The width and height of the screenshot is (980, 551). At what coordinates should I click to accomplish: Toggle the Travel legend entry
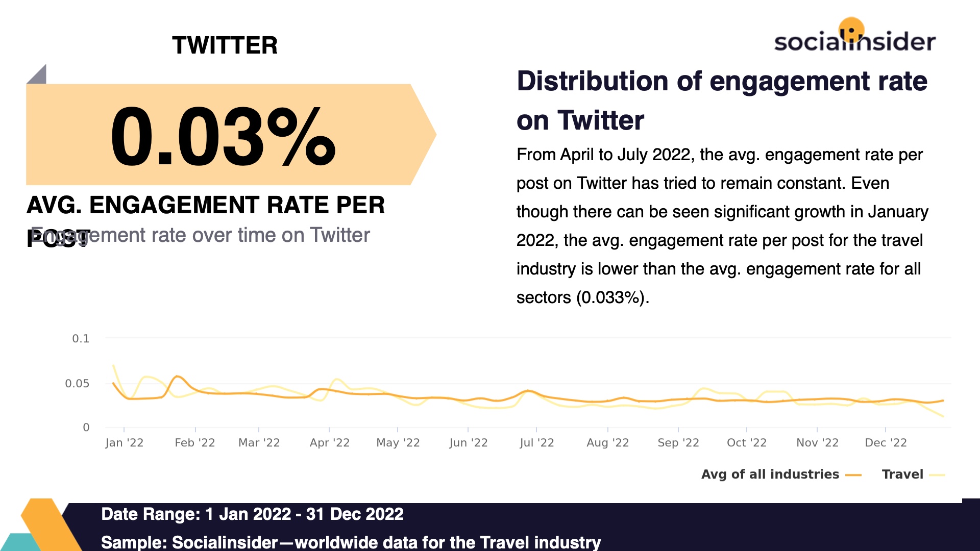pyautogui.click(x=914, y=474)
